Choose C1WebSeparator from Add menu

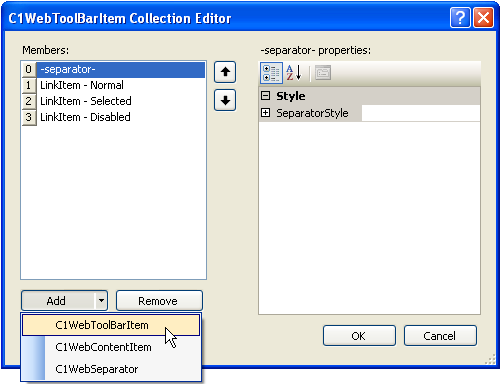click(x=111, y=369)
